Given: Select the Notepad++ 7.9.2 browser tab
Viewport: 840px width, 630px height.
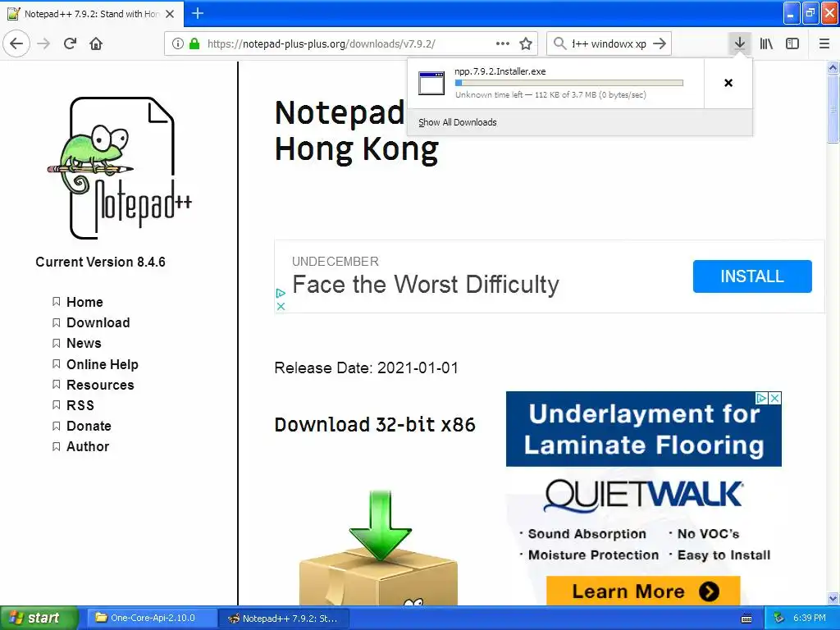Looking at the screenshot, I should click(x=92, y=14).
